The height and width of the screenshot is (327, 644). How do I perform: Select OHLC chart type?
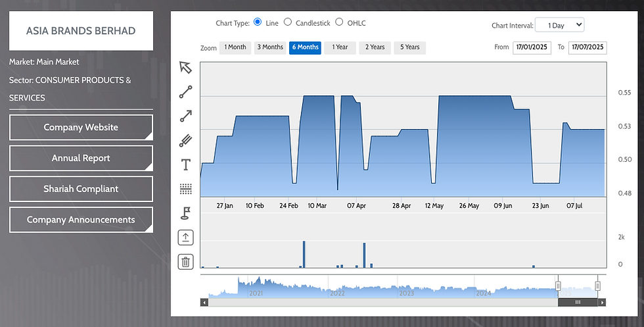339,22
